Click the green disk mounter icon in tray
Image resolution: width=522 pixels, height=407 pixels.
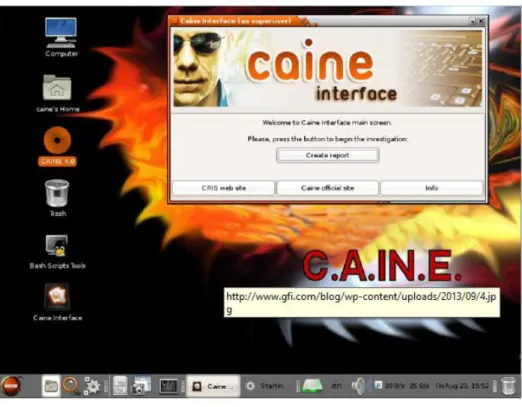tap(312, 386)
